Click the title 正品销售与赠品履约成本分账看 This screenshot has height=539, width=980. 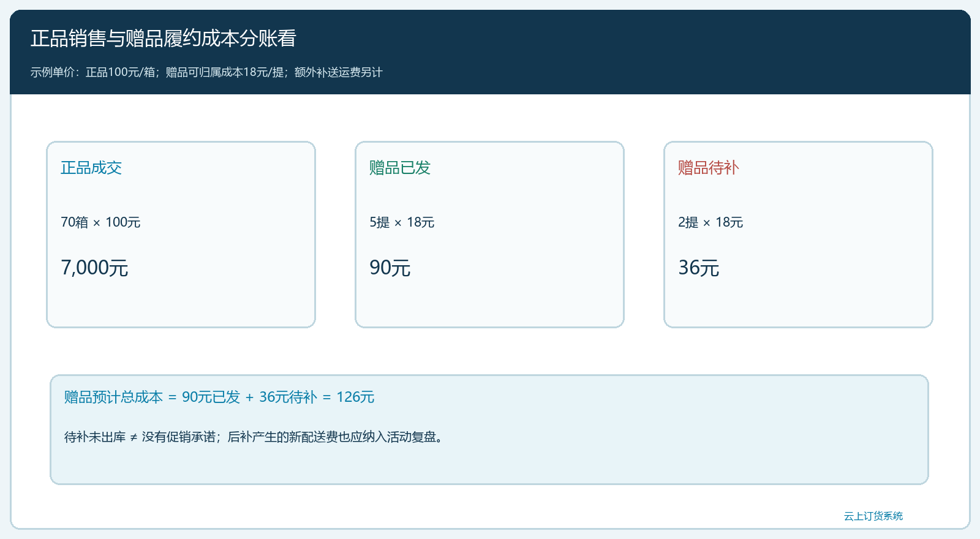[164, 39]
